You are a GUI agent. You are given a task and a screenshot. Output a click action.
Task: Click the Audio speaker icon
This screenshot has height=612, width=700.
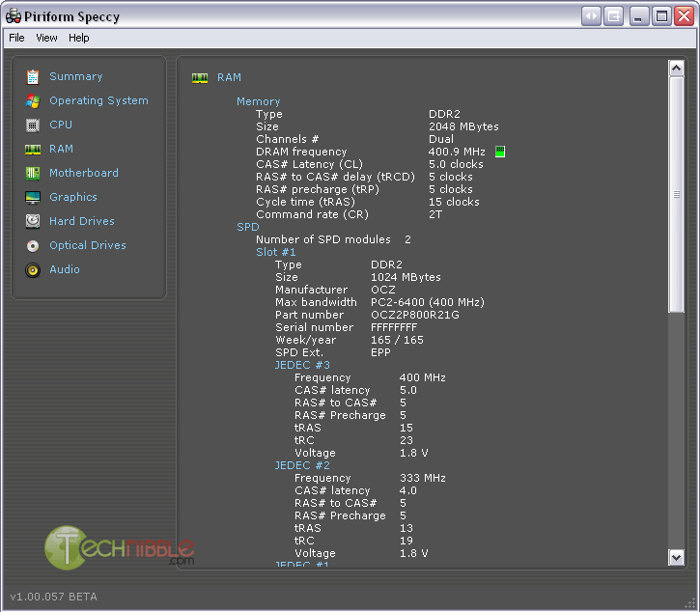33,270
